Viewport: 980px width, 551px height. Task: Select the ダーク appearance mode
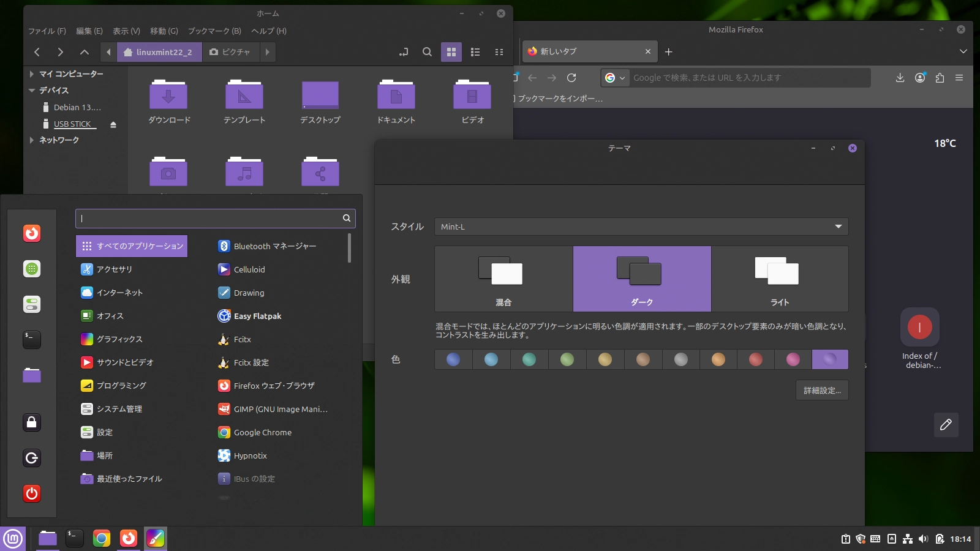[642, 279]
